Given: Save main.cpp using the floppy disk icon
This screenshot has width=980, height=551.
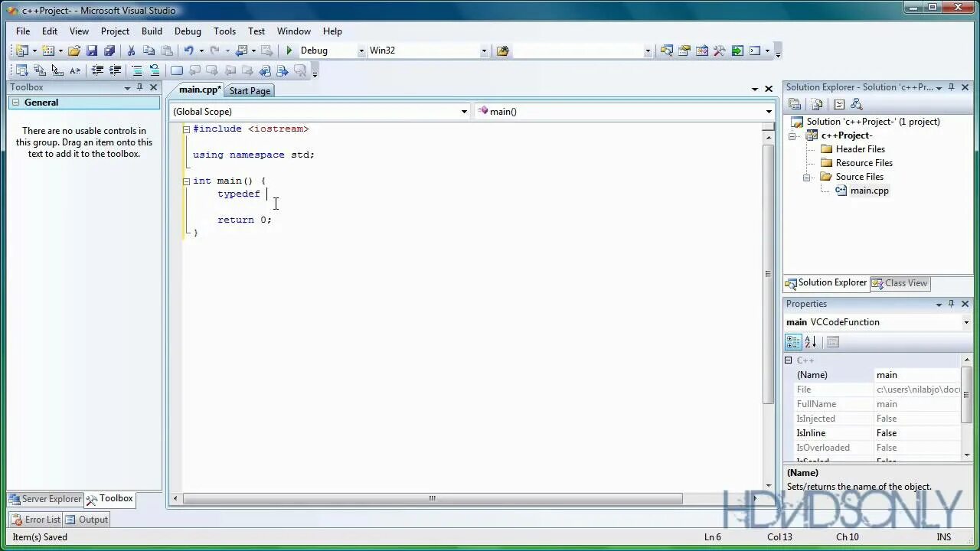Looking at the screenshot, I should pyautogui.click(x=93, y=51).
